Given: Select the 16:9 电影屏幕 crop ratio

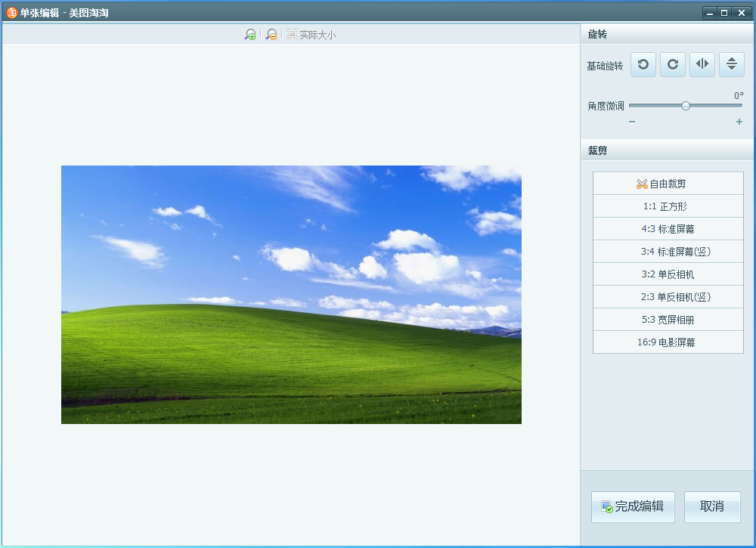Looking at the screenshot, I should point(668,342).
